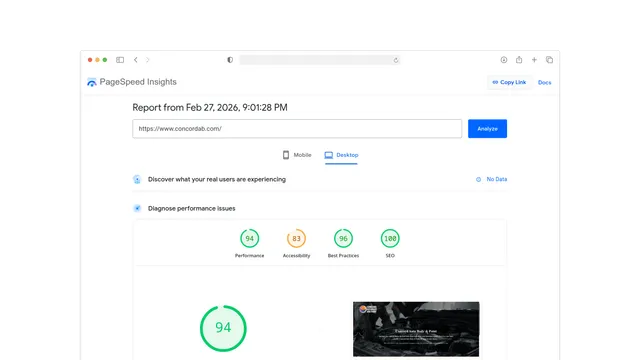Click the Copy Link button
Screen dimensions: 640x360
[x=509, y=82]
